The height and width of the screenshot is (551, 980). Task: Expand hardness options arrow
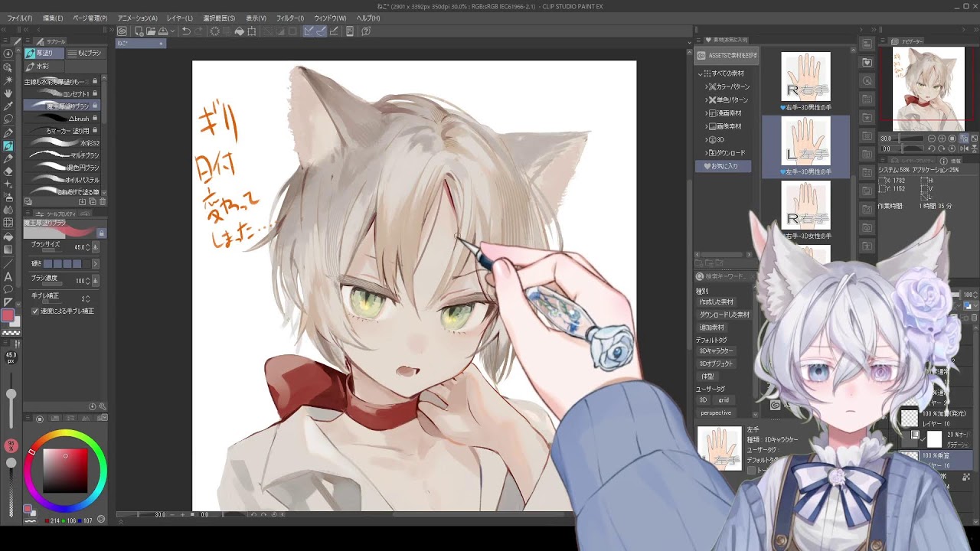pos(96,264)
